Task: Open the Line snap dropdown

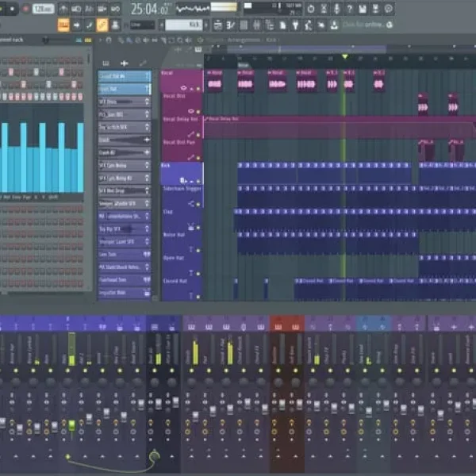Action: (143, 25)
